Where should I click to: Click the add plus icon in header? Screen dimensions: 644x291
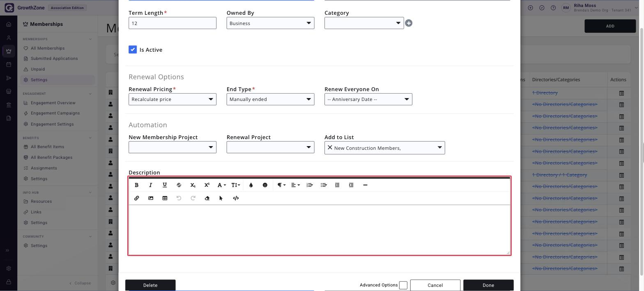[531, 8]
